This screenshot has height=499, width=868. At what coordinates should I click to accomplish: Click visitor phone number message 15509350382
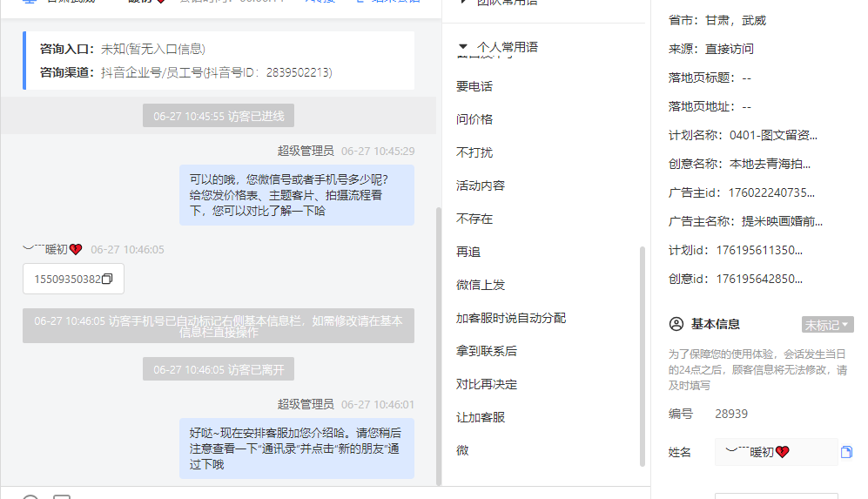pos(73,279)
